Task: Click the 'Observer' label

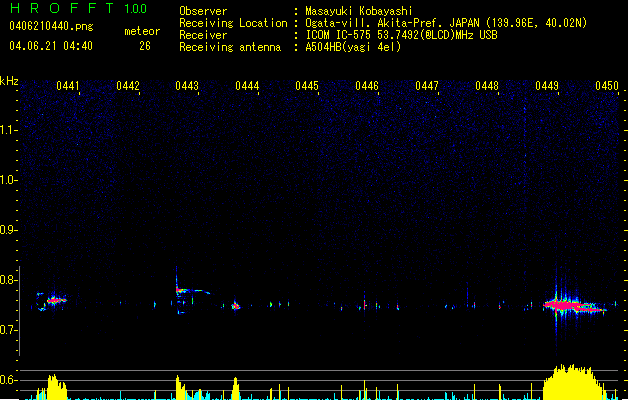Action: point(203,11)
